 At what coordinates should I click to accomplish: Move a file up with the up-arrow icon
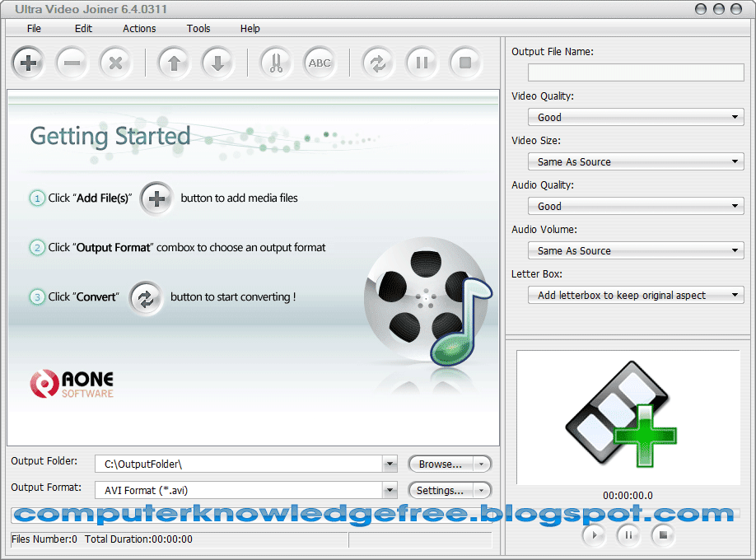tap(174, 63)
